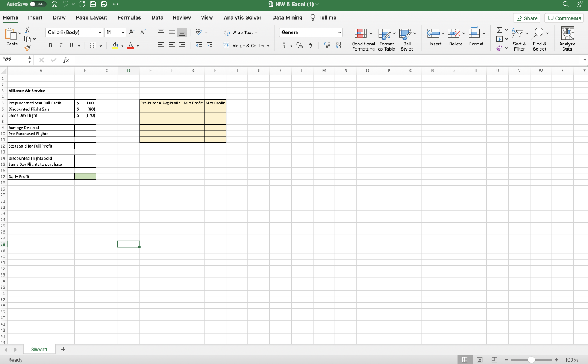Click the Paste clipboard icon
The image size is (588, 364).
point(11,34)
